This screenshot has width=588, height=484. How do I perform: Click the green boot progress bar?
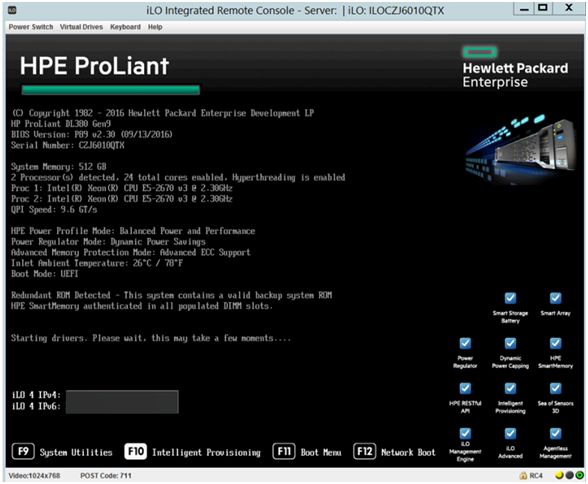click(x=111, y=90)
